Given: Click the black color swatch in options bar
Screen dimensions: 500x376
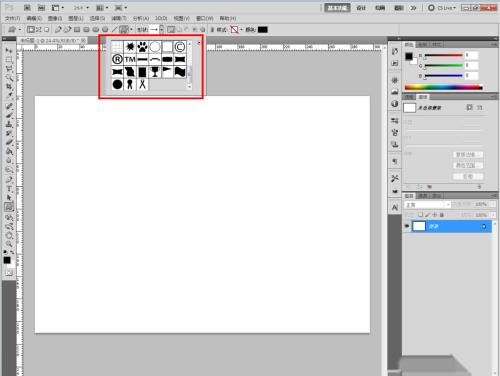Looking at the screenshot, I should coord(263,30).
